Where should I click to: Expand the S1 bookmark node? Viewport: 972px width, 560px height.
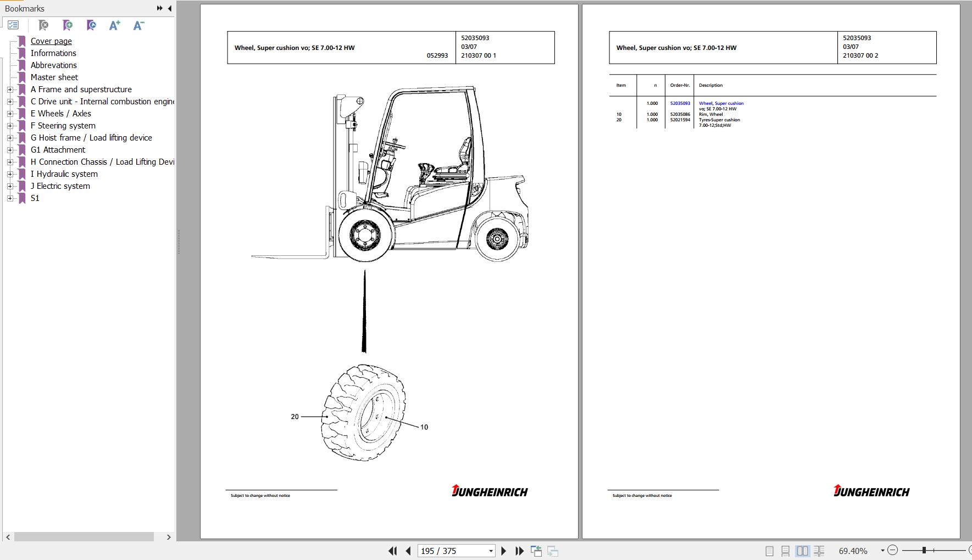click(x=10, y=198)
